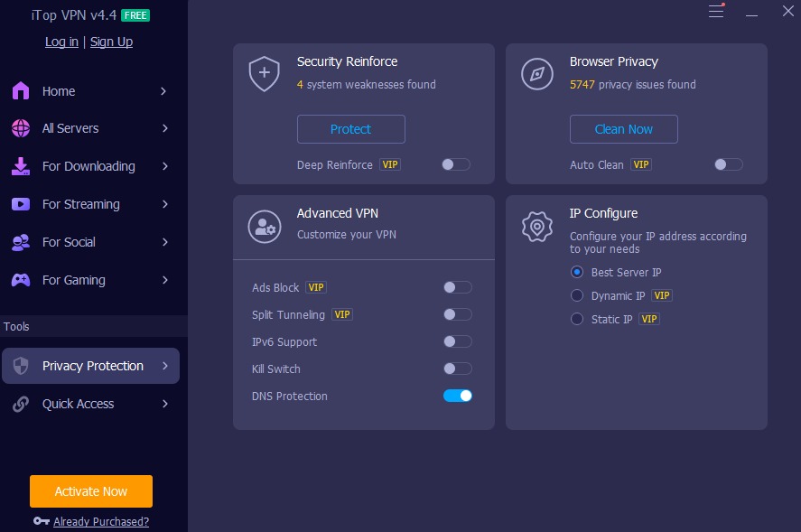The height and width of the screenshot is (532, 801).
Task: Click the Quick Access link icon
Action: click(x=20, y=404)
